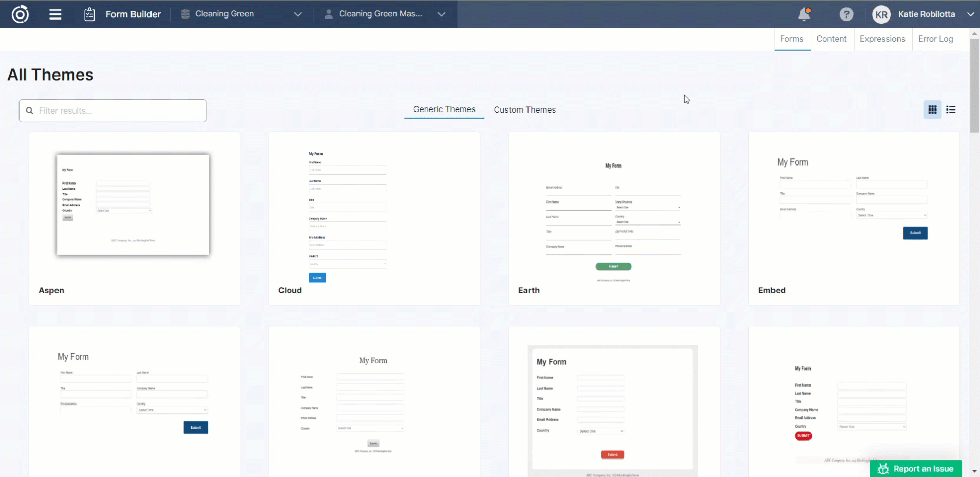Open the hamburger navigation menu
Viewport: 980px width, 477px height.
(55, 14)
